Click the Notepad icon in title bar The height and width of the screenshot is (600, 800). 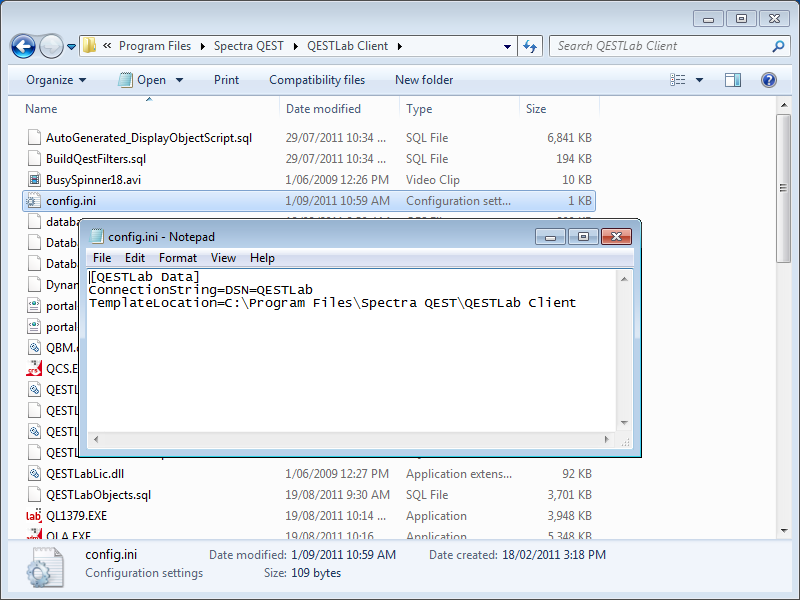[97, 237]
